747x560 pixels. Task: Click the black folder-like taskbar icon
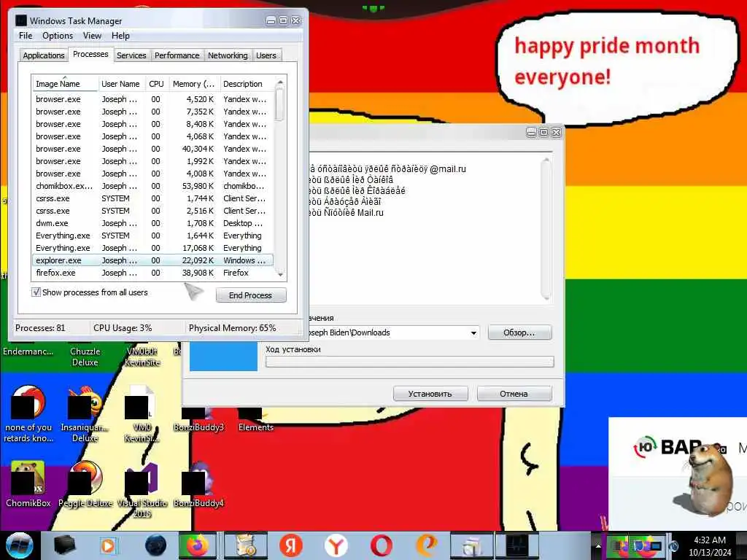(x=65, y=545)
